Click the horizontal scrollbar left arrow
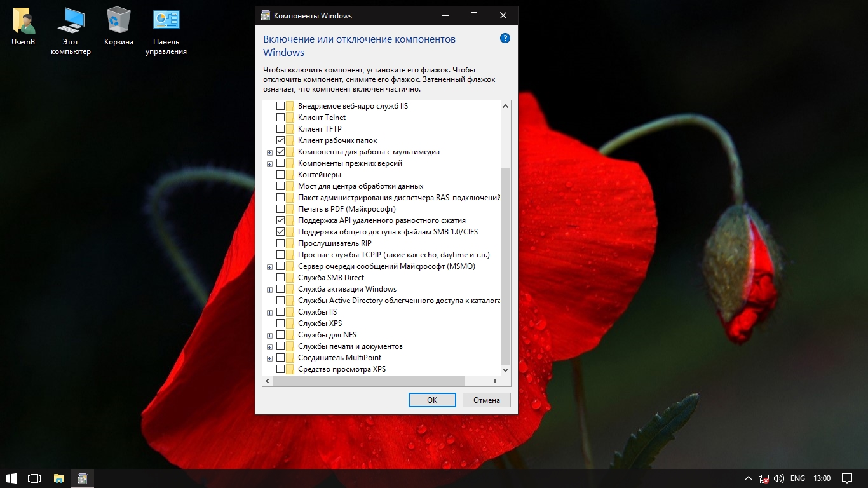The width and height of the screenshot is (868, 488). (268, 381)
